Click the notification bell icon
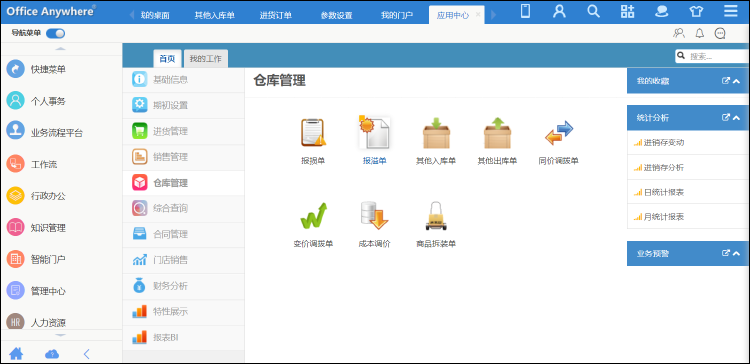 699,33
